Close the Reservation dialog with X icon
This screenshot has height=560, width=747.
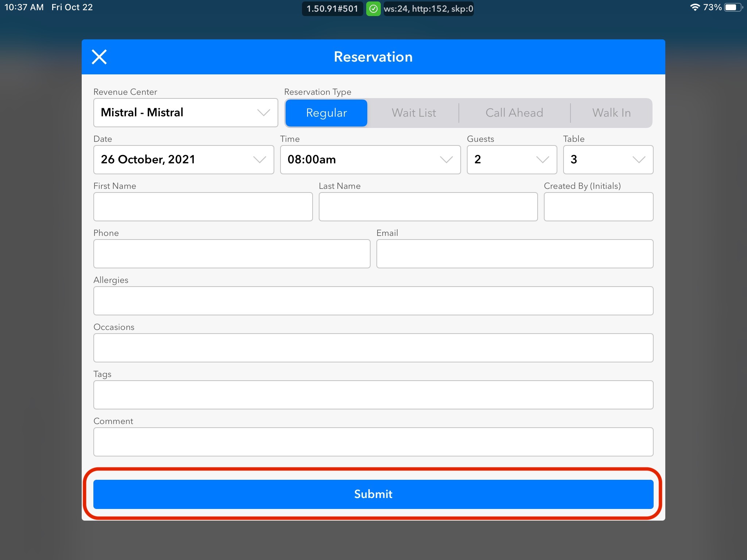[99, 57]
